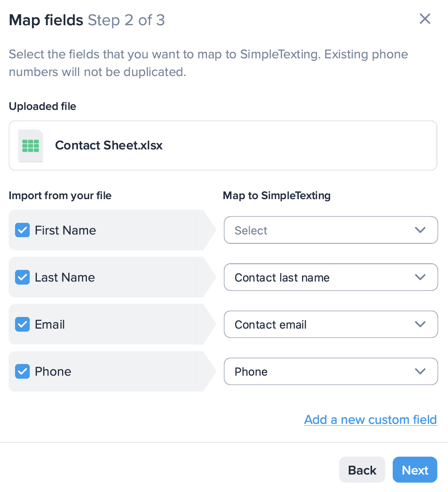The height and width of the screenshot is (492, 448).
Task: Click the Next button
Action: 415,469
